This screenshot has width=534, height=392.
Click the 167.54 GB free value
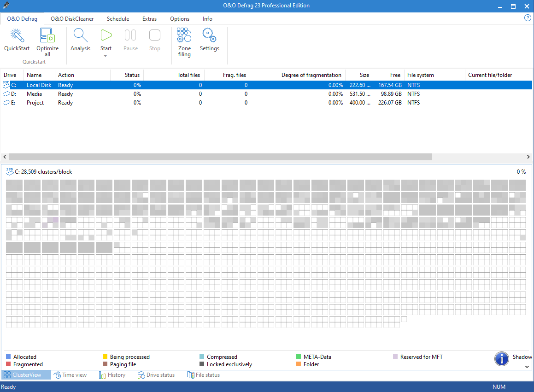pos(390,85)
